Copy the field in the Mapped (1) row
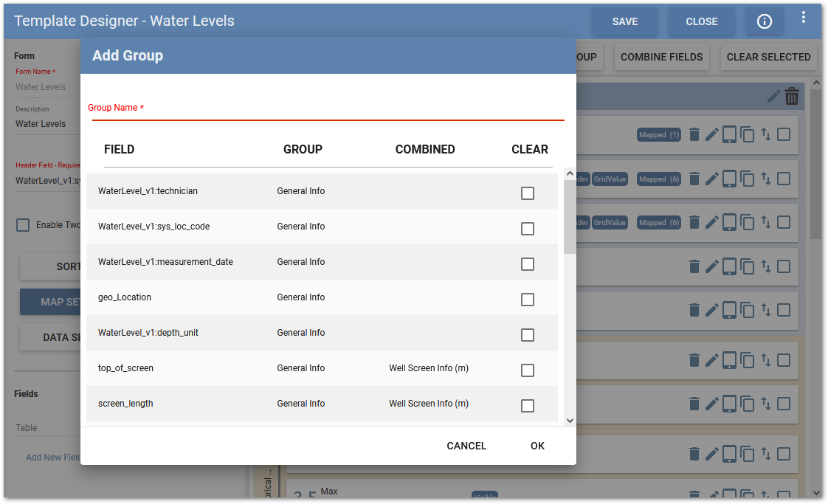This screenshot has width=828, height=504. click(748, 135)
